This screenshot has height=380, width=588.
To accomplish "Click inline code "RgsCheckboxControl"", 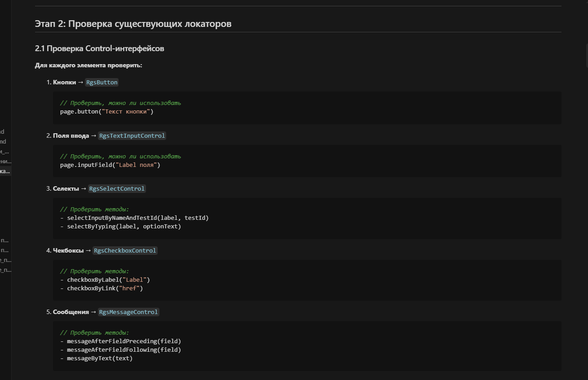I will point(125,251).
